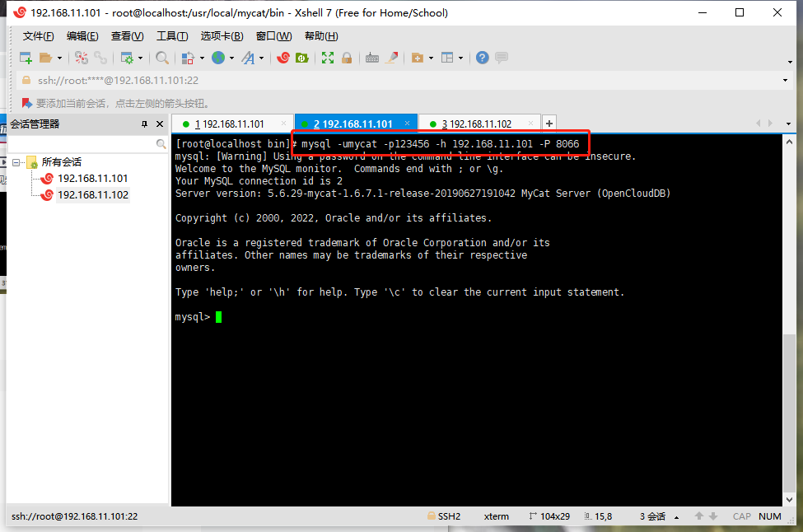Toggle CAP indicator in status bar
The width and height of the screenshot is (803, 532).
tap(741, 516)
